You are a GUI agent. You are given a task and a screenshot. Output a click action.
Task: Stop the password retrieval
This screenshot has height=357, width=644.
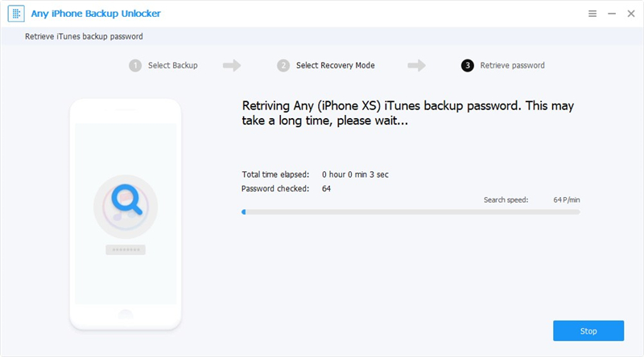tap(588, 330)
